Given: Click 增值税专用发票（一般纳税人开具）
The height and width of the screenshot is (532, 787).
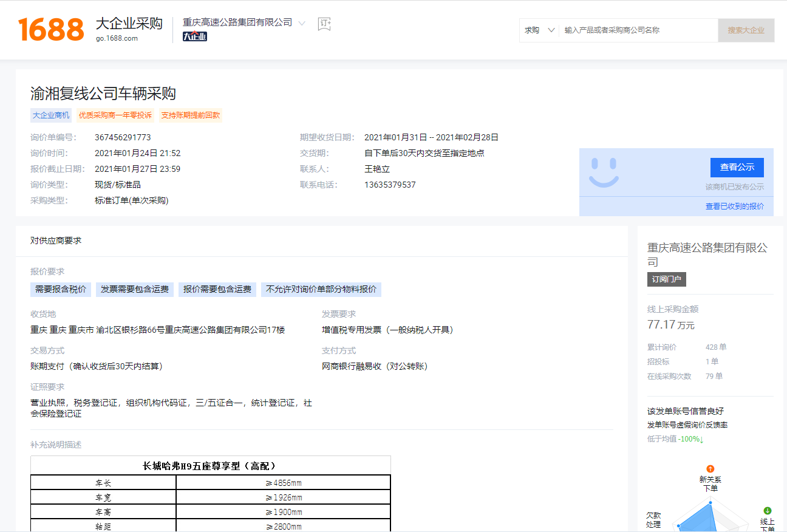Looking at the screenshot, I should [x=387, y=330].
